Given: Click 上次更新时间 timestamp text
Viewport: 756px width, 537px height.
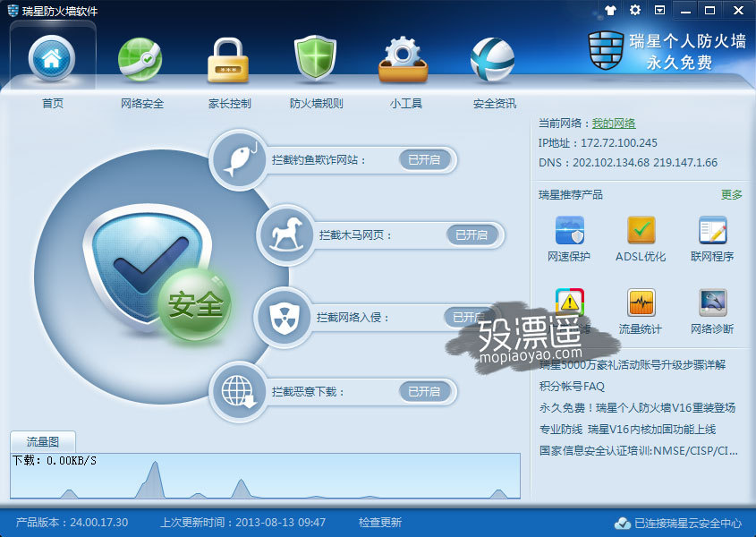Looking at the screenshot, I should click(243, 523).
